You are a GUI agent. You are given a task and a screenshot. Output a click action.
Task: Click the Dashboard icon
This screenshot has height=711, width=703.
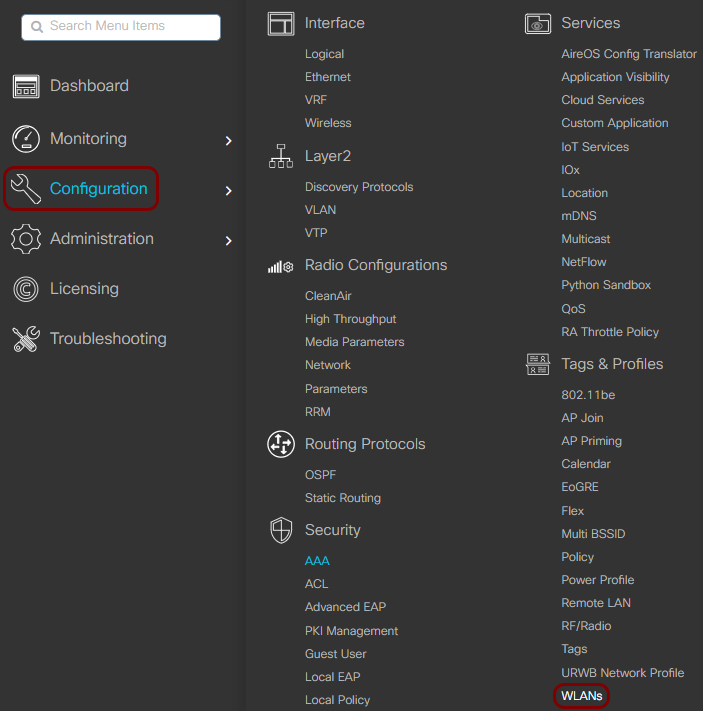click(x=26, y=86)
